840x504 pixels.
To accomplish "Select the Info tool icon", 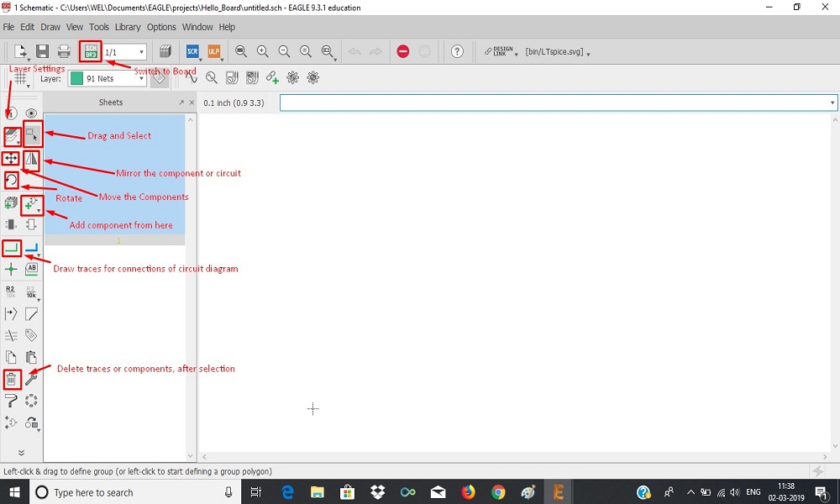I will click(11, 113).
